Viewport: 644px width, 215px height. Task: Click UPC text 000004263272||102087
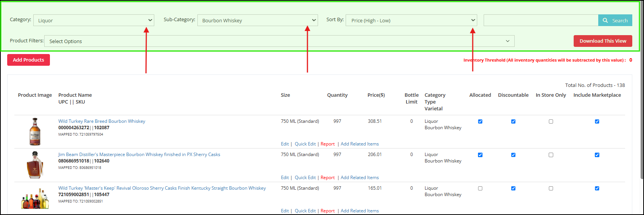click(x=84, y=128)
